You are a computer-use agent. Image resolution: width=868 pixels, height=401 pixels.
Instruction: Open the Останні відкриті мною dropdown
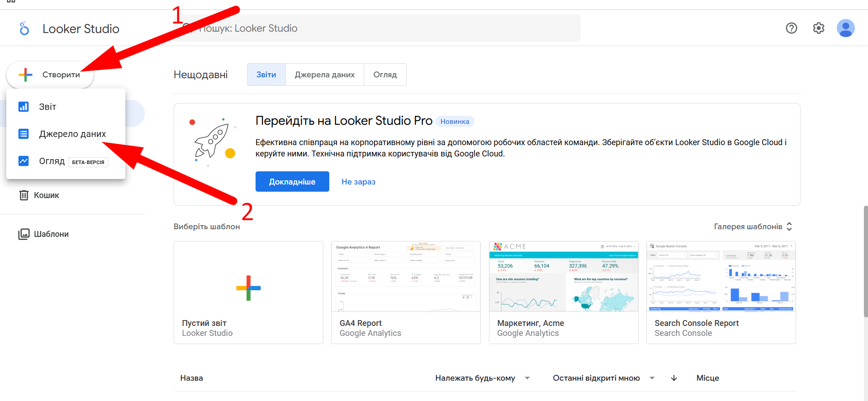tap(604, 378)
